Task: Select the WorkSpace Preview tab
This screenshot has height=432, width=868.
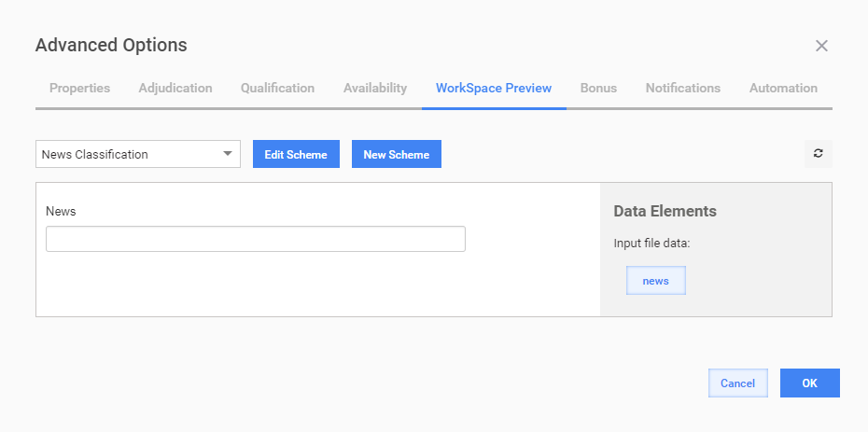Action: [x=494, y=88]
